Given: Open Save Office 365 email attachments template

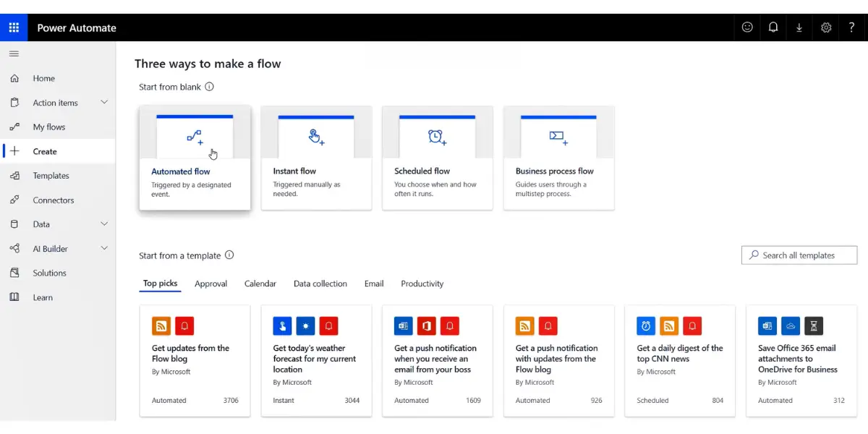Looking at the screenshot, I should (801, 361).
